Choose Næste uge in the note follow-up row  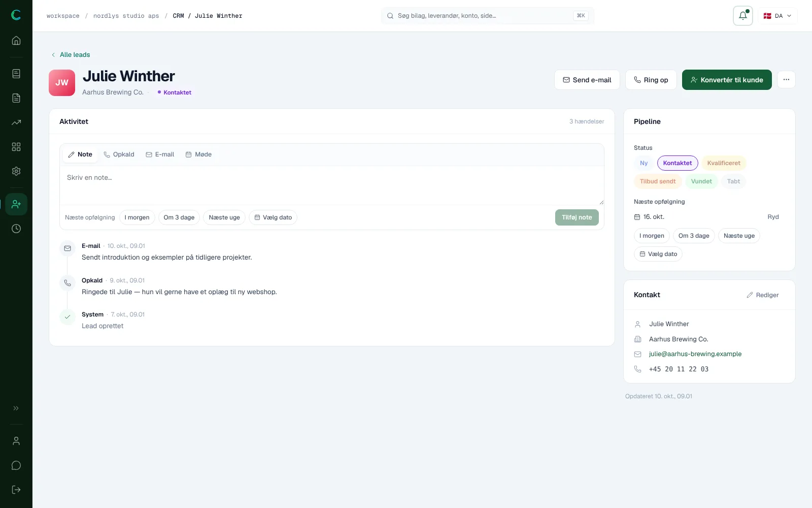coord(224,217)
